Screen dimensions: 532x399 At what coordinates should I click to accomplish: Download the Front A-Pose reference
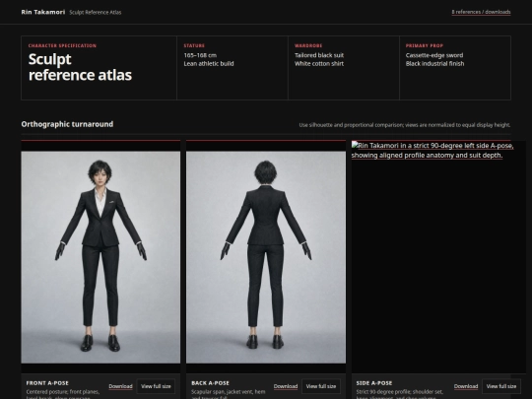tap(120, 386)
